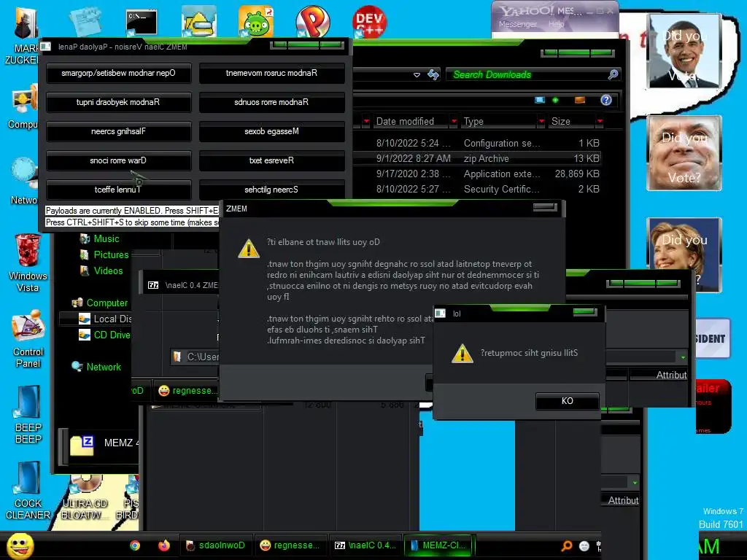Click the Obama Did you Vote thumbnail

tap(684, 51)
